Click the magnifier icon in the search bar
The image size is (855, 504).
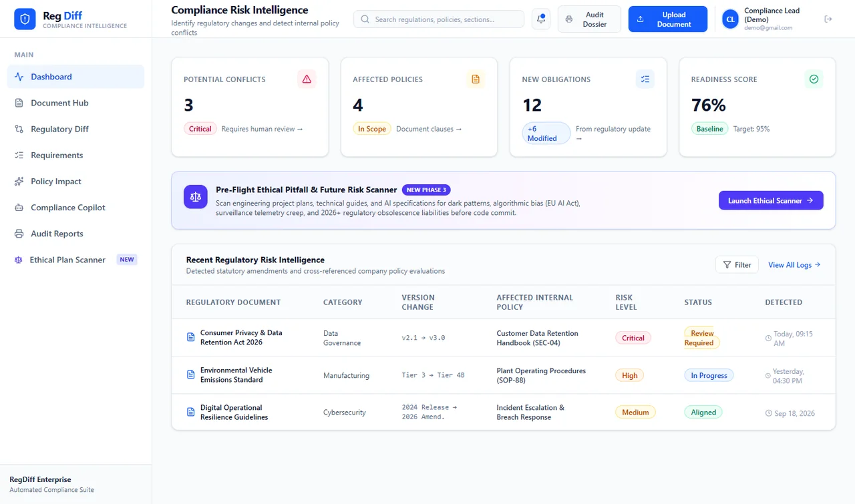click(365, 19)
